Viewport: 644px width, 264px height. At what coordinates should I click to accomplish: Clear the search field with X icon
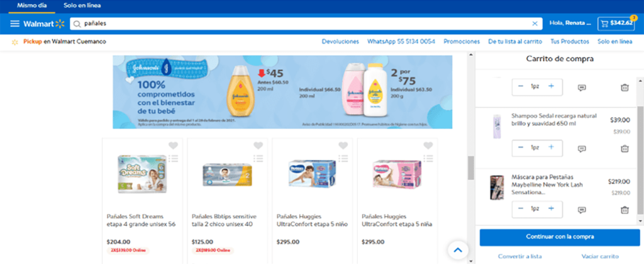535,24
